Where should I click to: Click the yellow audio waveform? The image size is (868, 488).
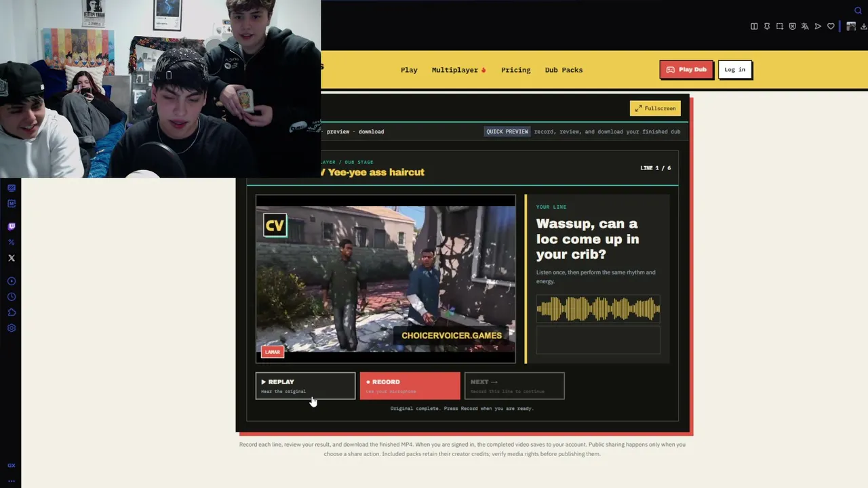[x=598, y=309]
